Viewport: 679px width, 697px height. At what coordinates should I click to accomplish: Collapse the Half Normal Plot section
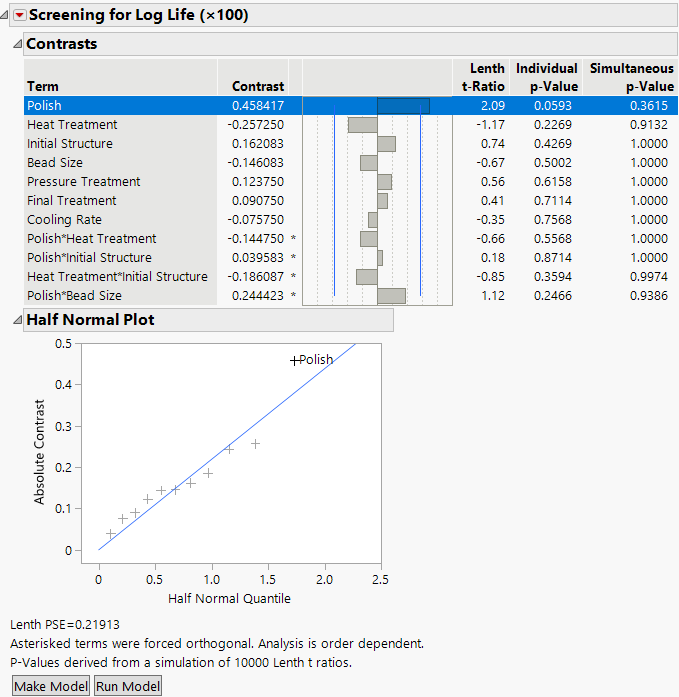point(17,320)
